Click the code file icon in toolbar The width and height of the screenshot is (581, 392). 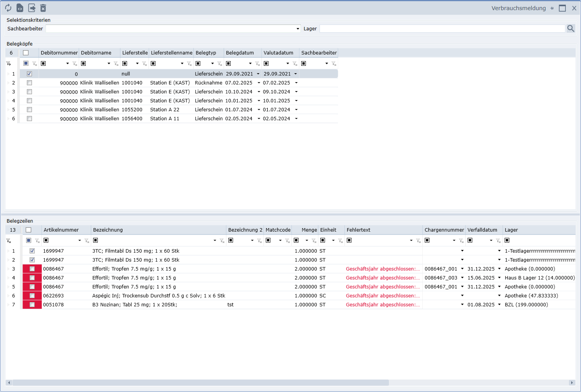point(20,8)
